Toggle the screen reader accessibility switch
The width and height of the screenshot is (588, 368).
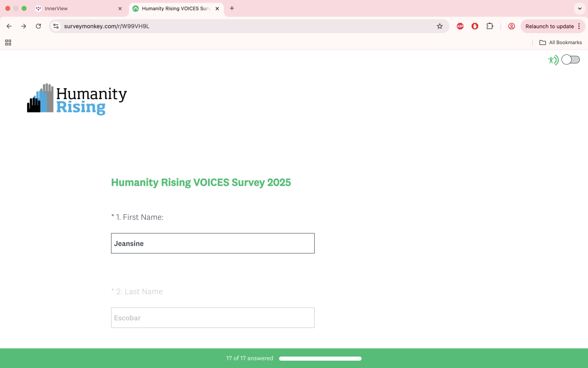point(571,60)
